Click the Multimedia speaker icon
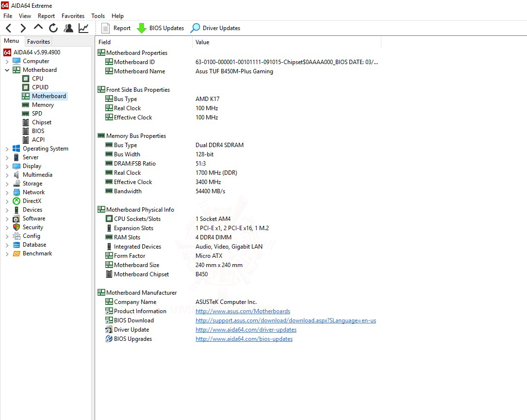This screenshot has width=527, height=420. tap(16, 174)
